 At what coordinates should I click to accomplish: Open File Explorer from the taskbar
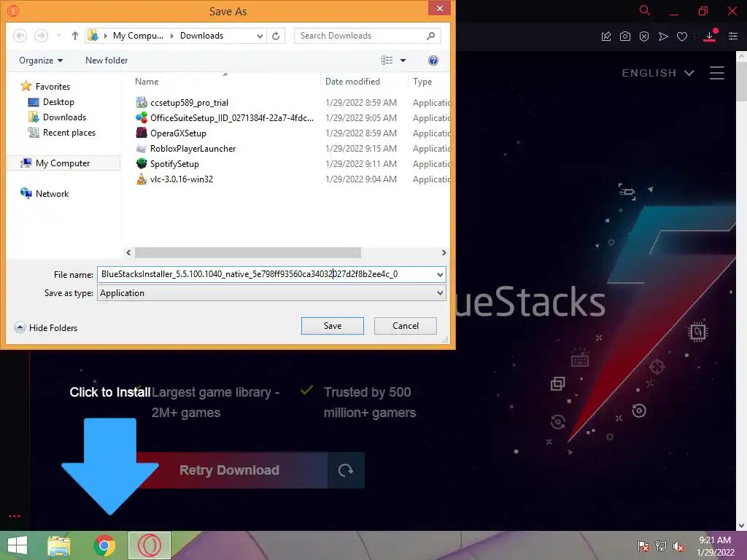click(x=59, y=545)
